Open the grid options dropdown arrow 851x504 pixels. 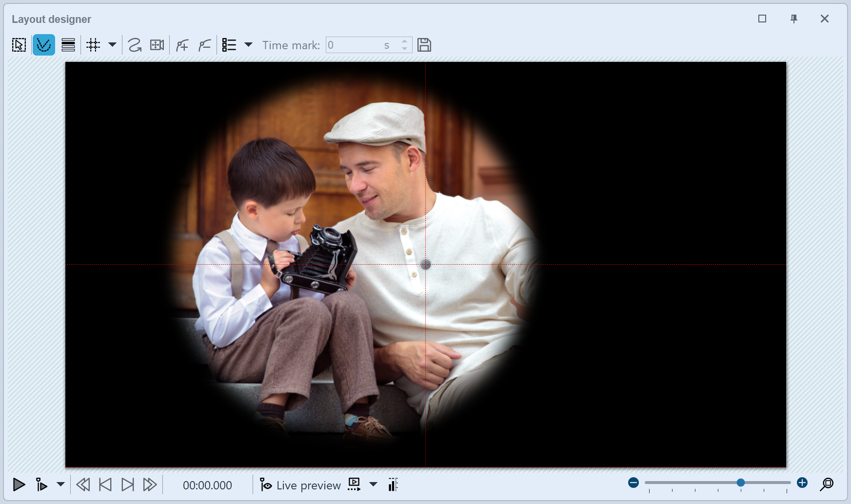click(x=112, y=45)
